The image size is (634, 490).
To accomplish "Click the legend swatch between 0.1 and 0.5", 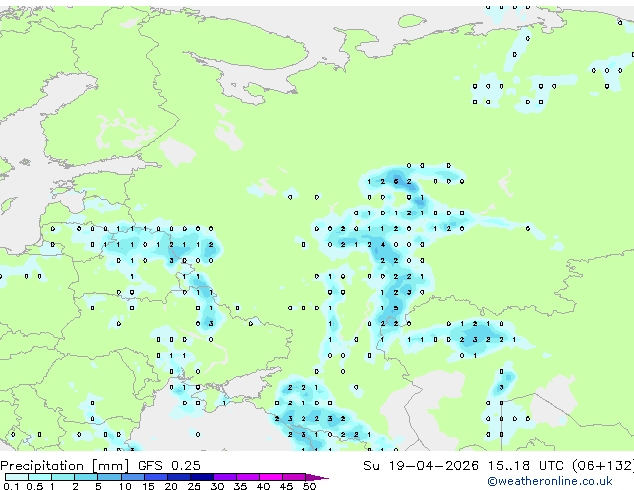I will click(17, 477).
